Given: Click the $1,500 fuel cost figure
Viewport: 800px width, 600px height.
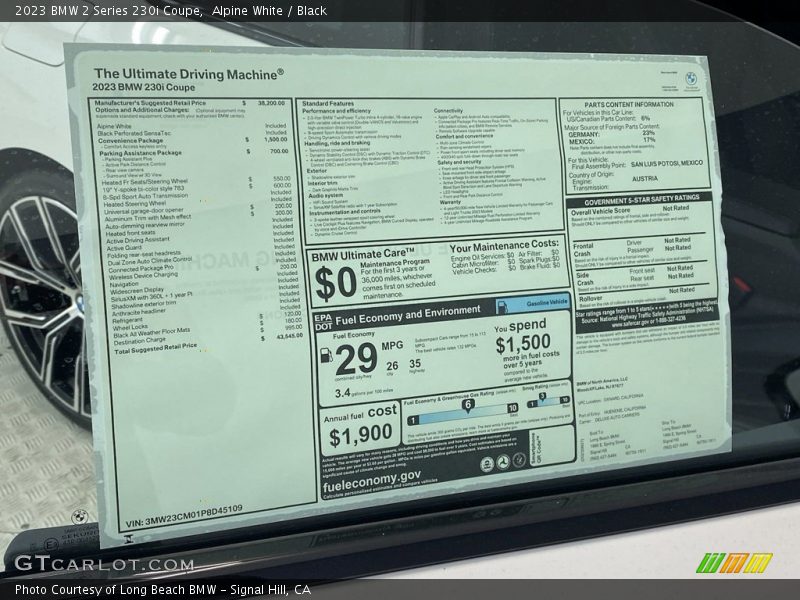Looking at the screenshot, I should [523, 343].
